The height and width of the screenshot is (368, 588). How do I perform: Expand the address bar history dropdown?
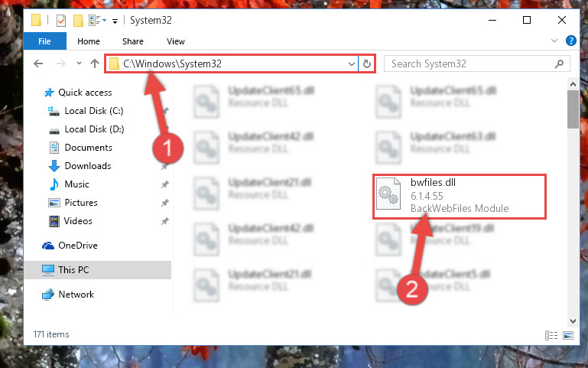coord(352,64)
